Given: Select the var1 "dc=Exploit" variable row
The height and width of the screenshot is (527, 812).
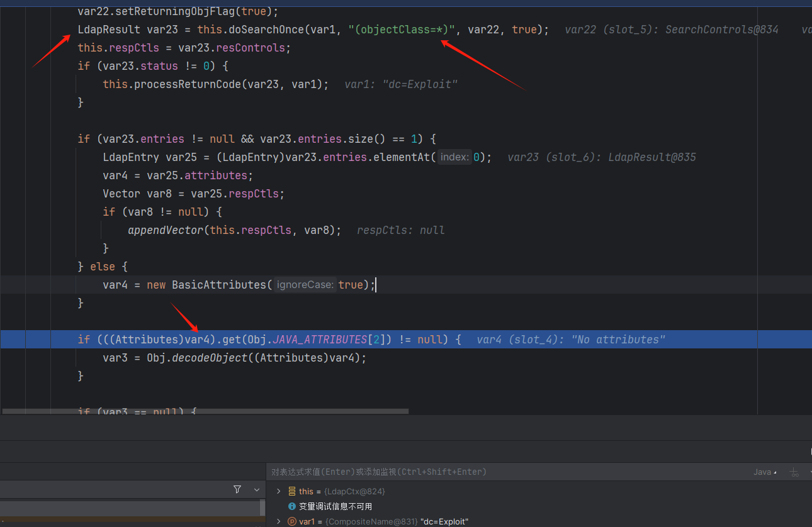Looking at the screenshot, I should (x=539, y=521).
